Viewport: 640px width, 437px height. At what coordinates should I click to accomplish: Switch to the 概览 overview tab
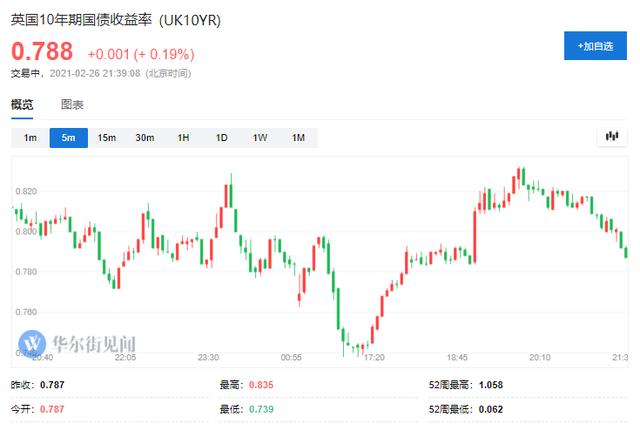[x=22, y=104]
